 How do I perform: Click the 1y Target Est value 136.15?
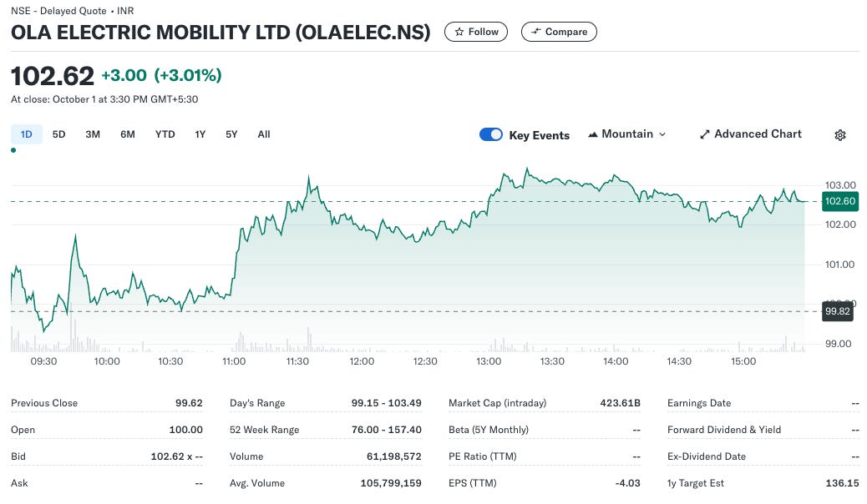pos(843,483)
